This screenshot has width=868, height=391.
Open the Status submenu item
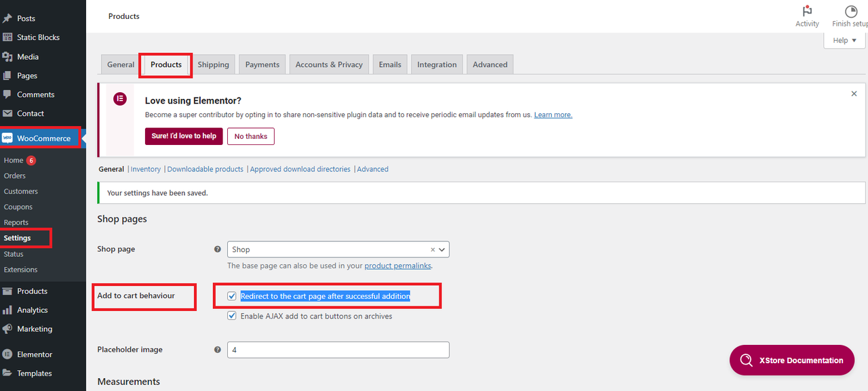(14, 254)
